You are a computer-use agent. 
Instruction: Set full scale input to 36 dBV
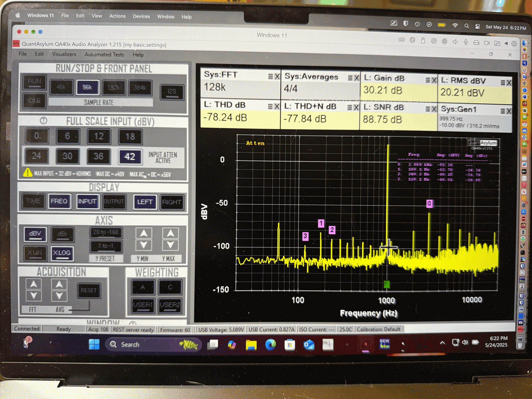pos(99,156)
